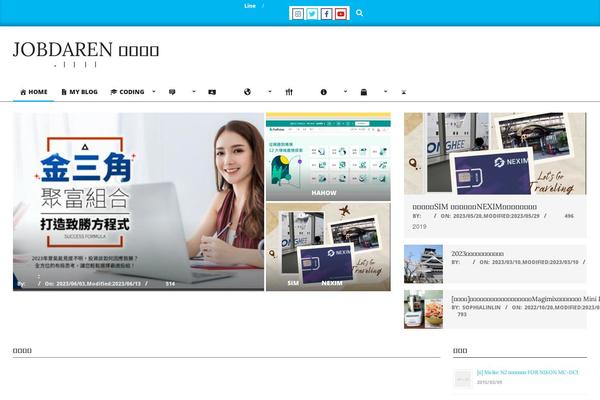Click the briefcase menu icon

(364, 92)
